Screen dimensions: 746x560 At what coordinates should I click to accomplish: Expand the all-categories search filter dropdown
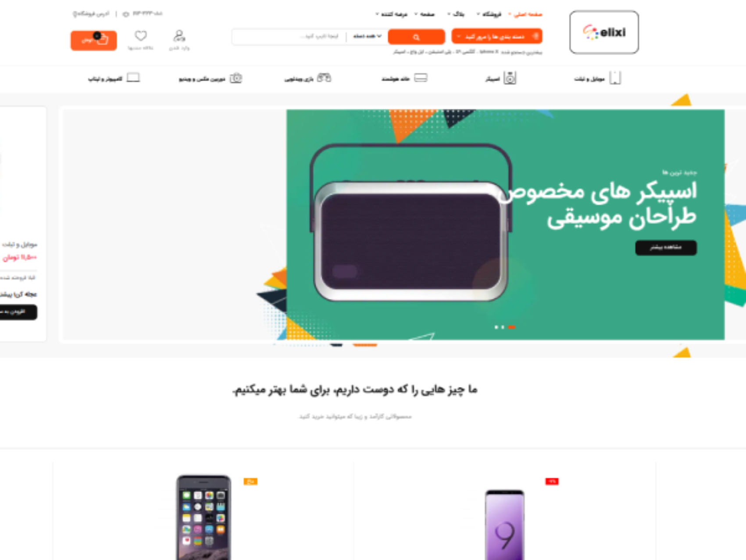367,36
